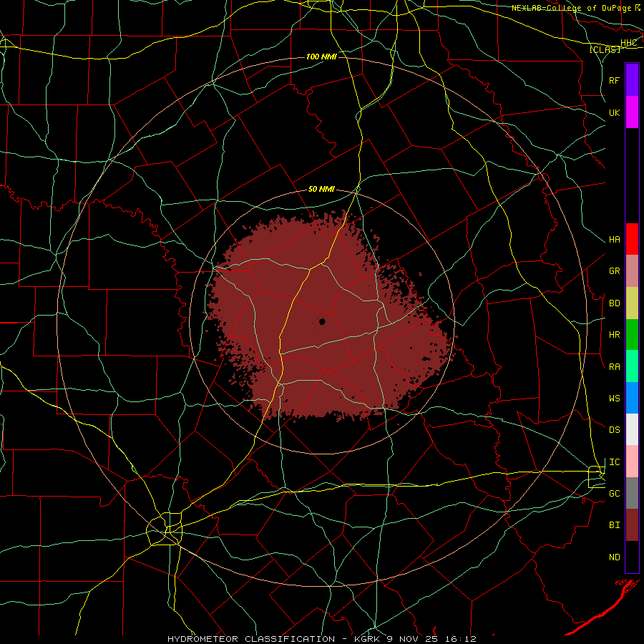Click the 'NEXLAB-College of DuPage' credit text
The image size is (644, 644).
pyautogui.click(x=571, y=8)
